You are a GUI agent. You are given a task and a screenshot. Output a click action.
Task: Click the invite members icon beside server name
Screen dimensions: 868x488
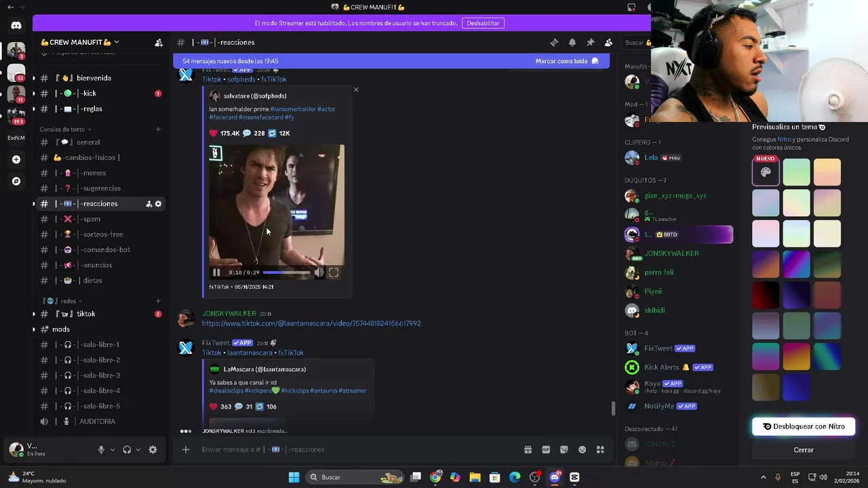(159, 43)
